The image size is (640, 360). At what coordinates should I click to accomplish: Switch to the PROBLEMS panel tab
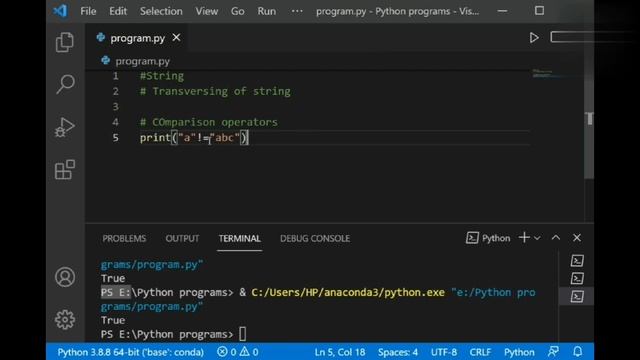point(124,238)
